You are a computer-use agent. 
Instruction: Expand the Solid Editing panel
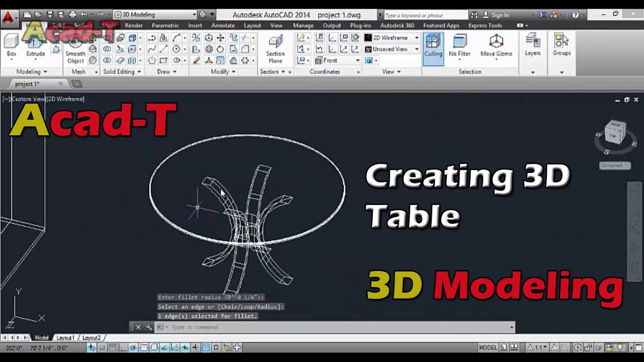click(122, 72)
